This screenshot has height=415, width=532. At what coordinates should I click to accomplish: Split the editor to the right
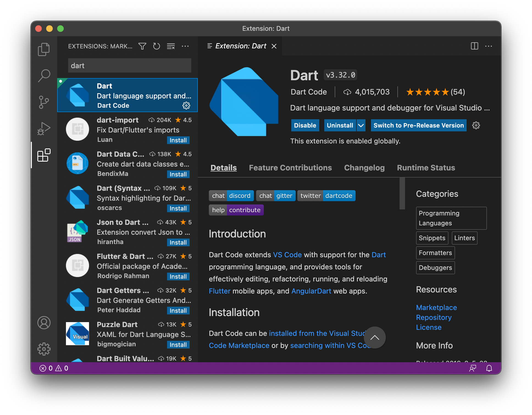click(x=474, y=46)
